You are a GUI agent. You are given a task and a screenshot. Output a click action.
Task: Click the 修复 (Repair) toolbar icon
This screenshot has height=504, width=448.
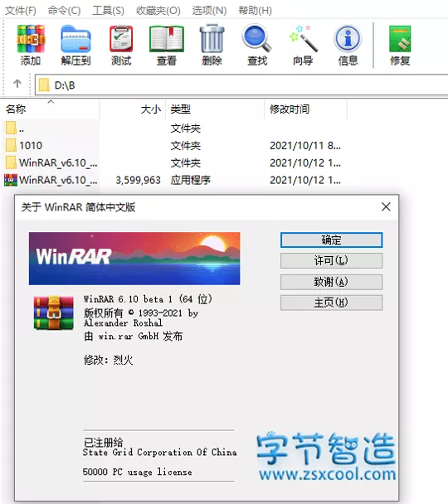(400, 46)
